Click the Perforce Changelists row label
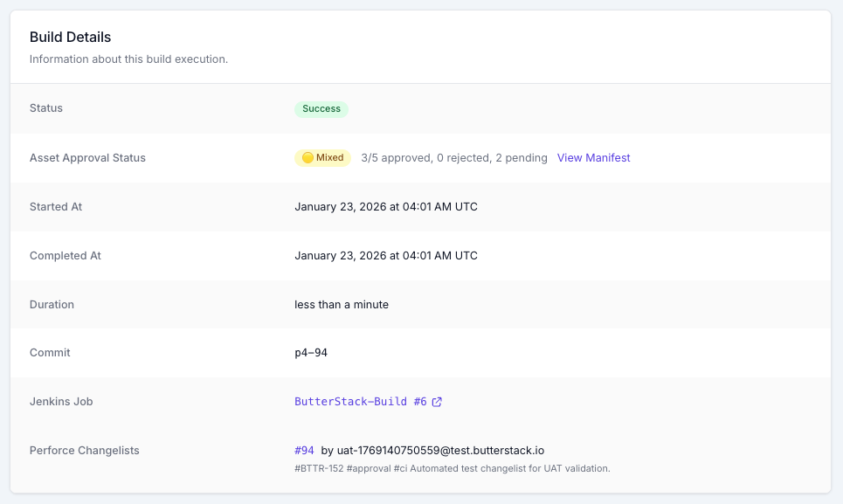The height and width of the screenshot is (504, 843). click(85, 450)
